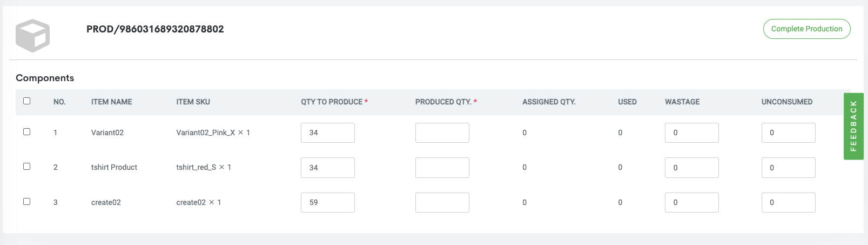Click the product box placeholder icon

pos(32,36)
